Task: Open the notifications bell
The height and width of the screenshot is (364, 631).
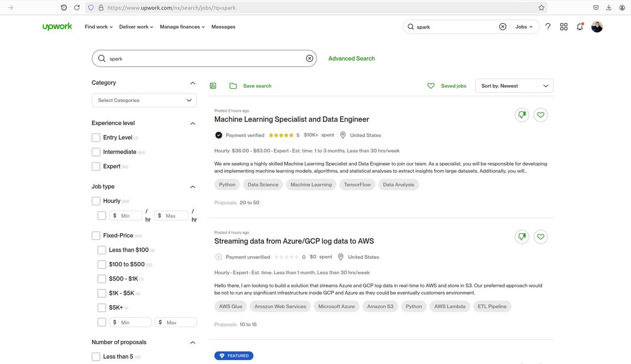Action: (x=580, y=27)
